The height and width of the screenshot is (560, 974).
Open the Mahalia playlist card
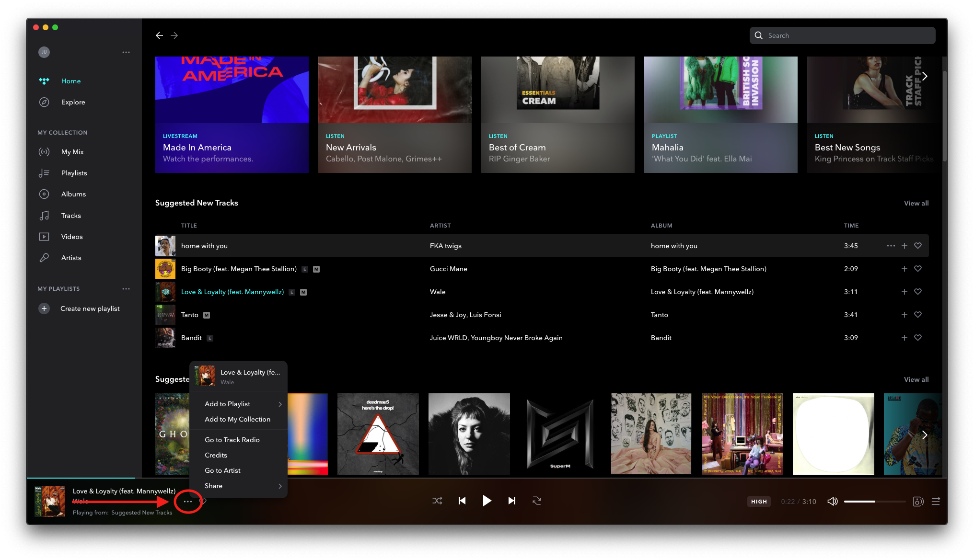coord(721,114)
